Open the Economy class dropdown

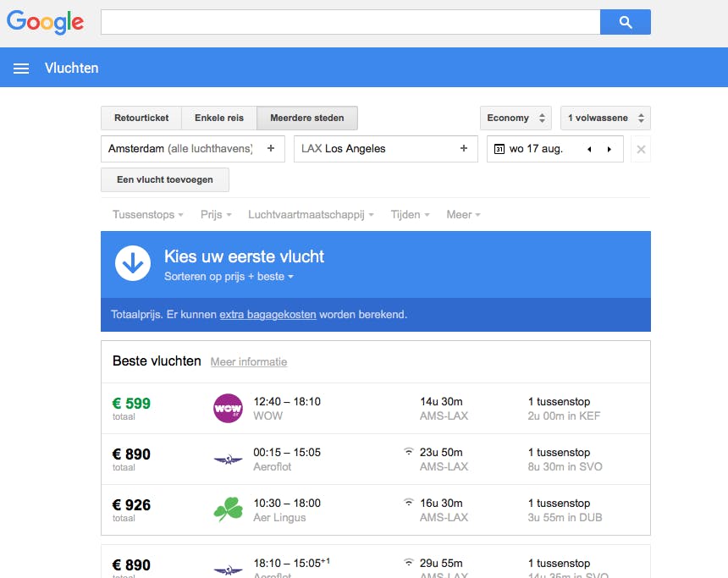point(516,118)
